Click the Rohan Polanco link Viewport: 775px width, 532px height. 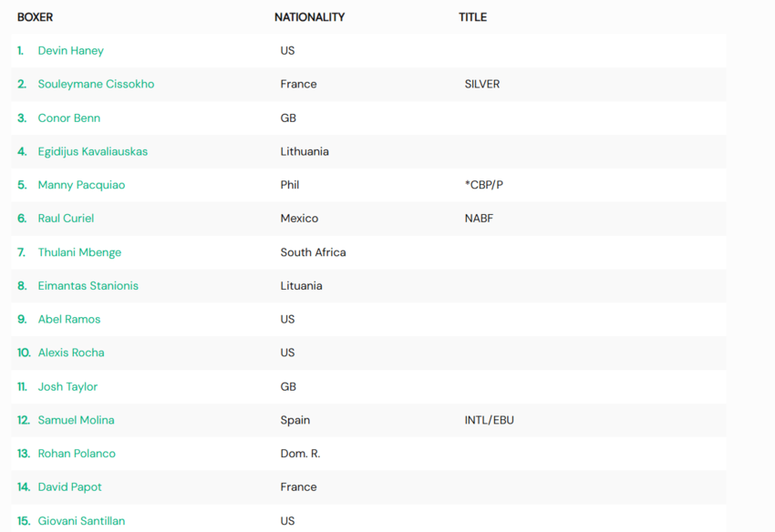[77, 454]
